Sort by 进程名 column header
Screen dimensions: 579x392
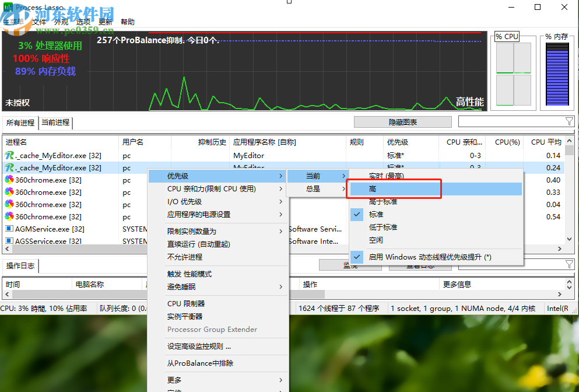click(x=61, y=142)
